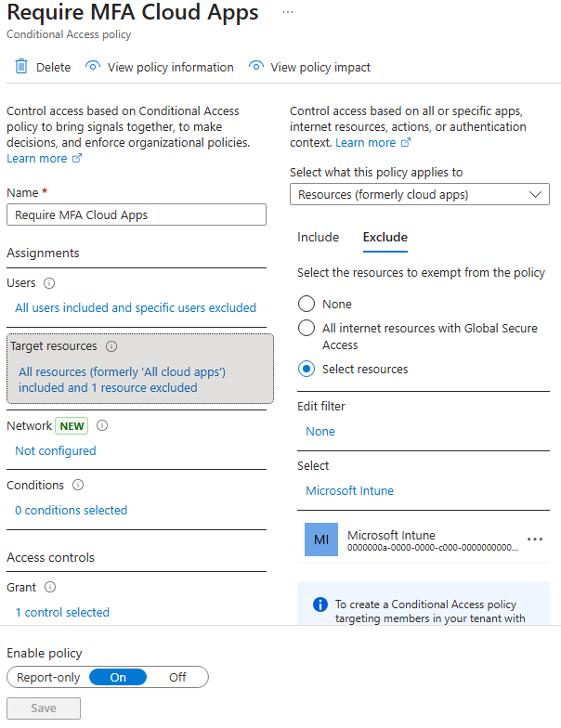Click the external link icon after right Learn more

tap(405, 143)
